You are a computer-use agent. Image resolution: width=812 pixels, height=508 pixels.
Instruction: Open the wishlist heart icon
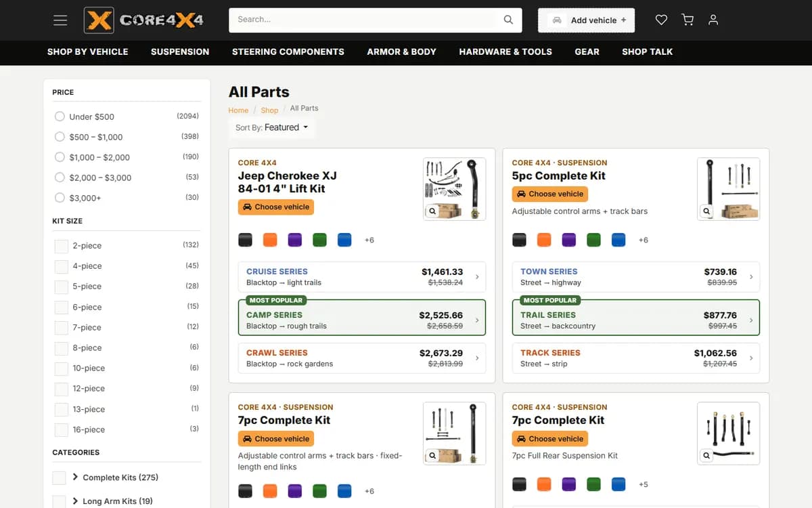(662, 20)
